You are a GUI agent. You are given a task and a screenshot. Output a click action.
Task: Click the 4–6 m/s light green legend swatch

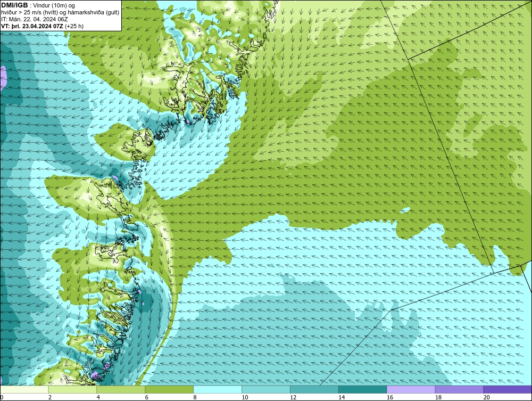coord(121,389)
